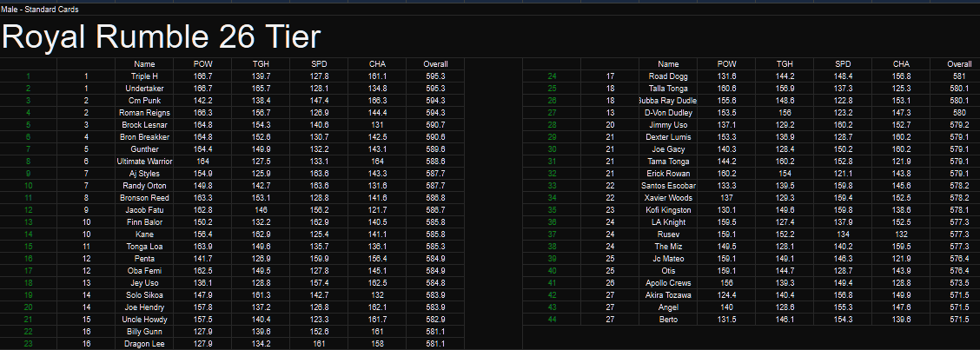
Task: Select the Jc Mateo name cell
Action: click(668, 259)
